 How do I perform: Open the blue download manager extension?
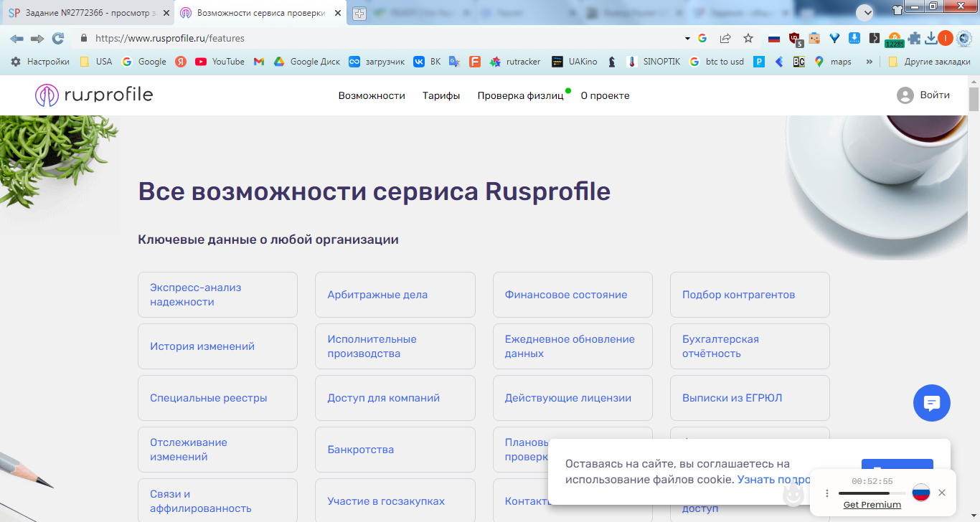[854, 39]
